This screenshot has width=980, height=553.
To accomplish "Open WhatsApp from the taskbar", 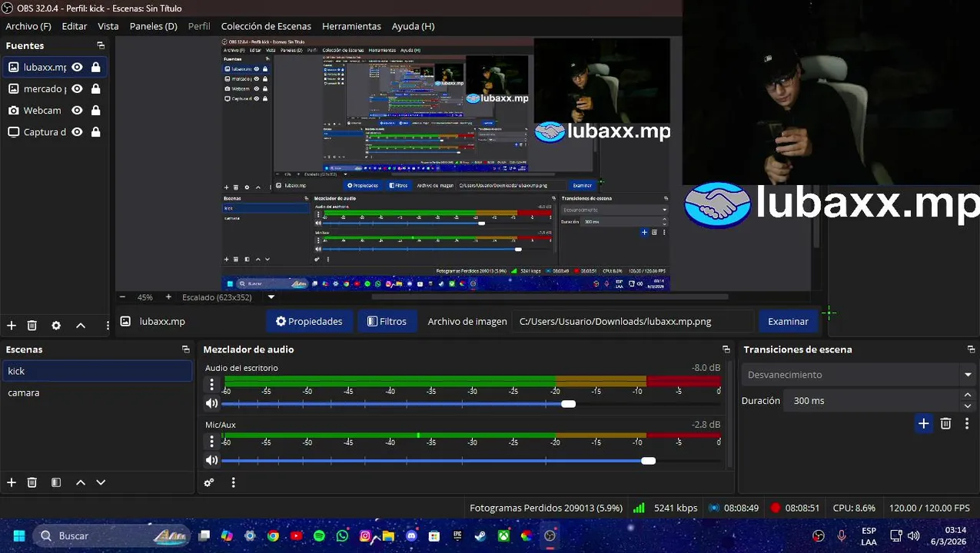I will [x=342, y=536].
